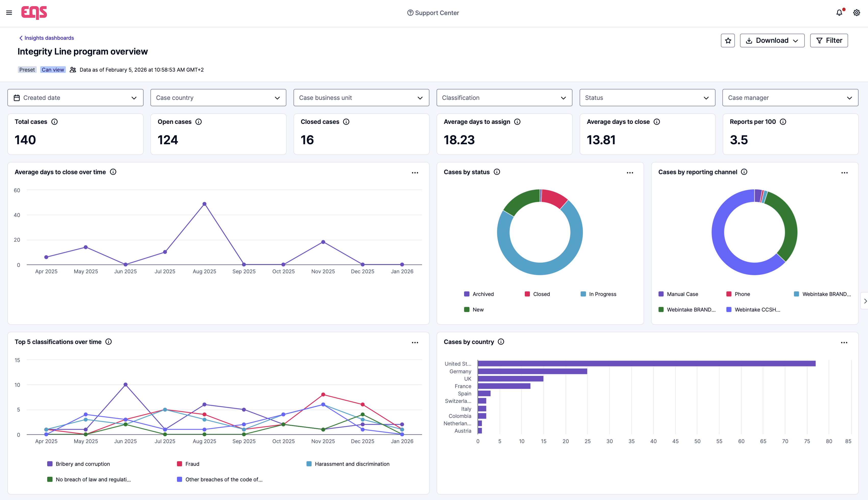The width and height of the screenshot is (868, 500).
Task: Open the Download menu
Action: 772,41
